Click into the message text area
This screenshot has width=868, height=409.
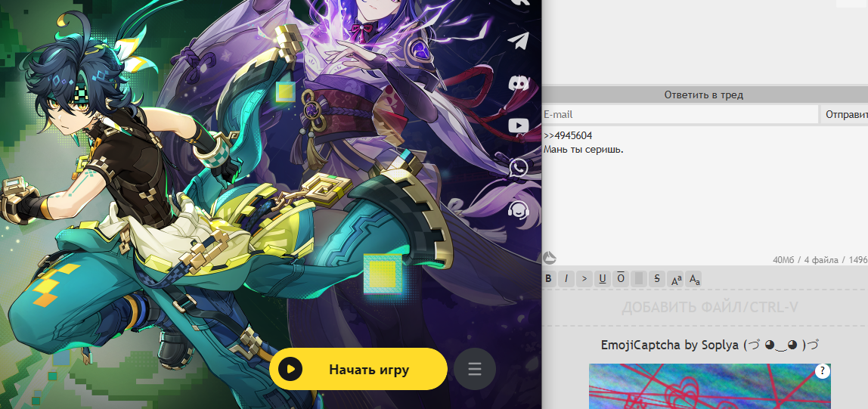705,196
